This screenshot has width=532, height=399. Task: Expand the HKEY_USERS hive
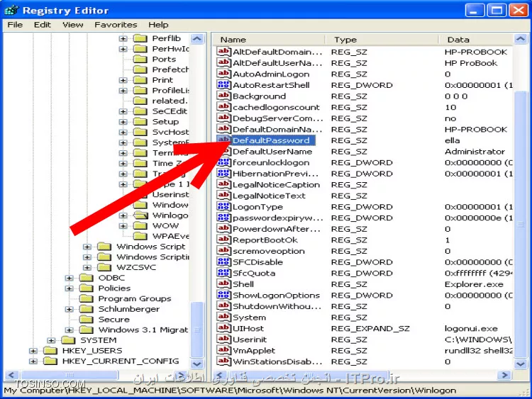[x=33, y=351]
